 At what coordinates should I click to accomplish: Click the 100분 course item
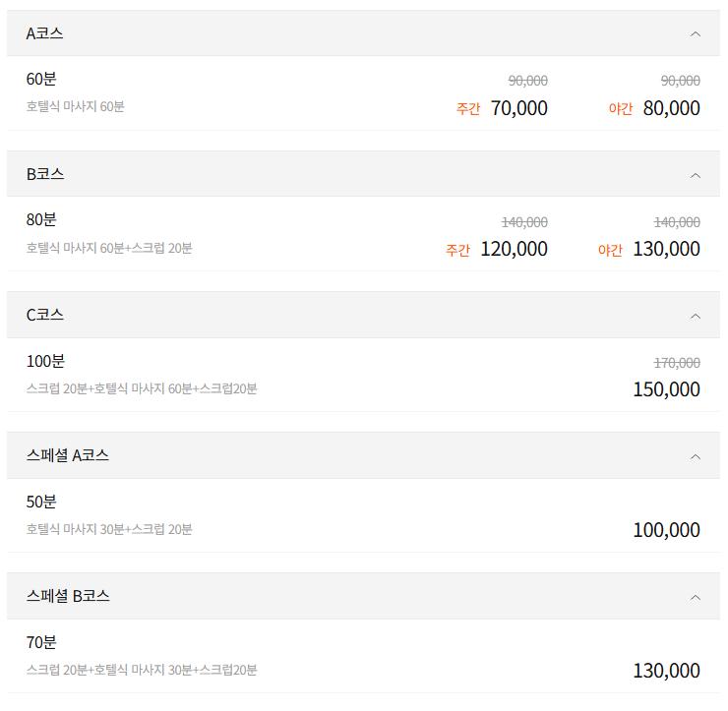point(45,361)
